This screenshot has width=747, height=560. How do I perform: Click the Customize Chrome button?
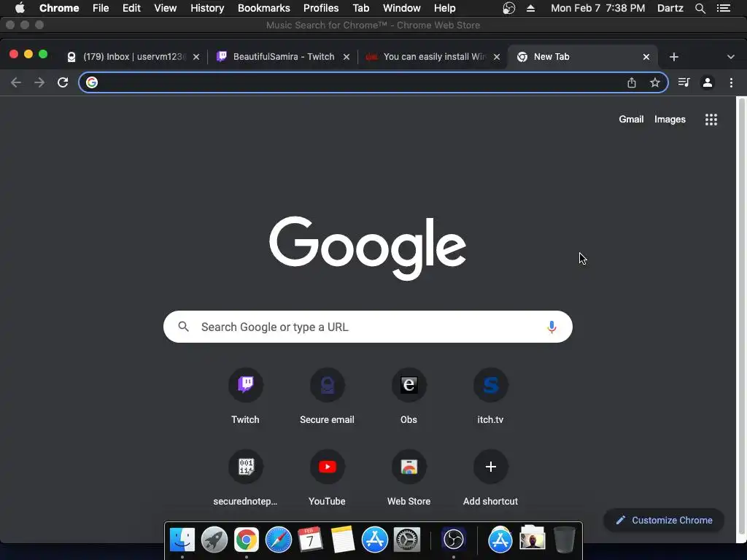pyautogui.click(x=664, y=521)
